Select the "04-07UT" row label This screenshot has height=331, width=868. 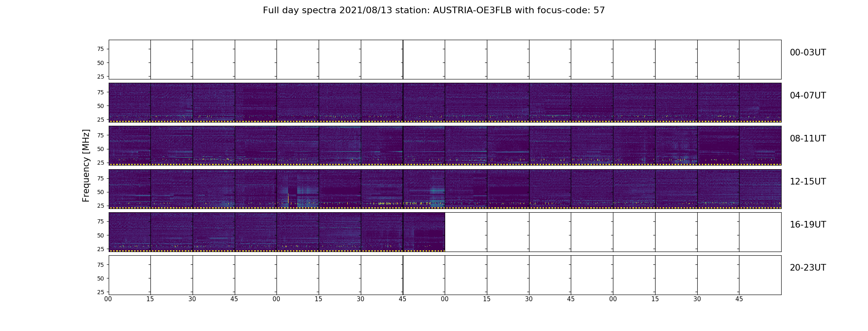808,96
